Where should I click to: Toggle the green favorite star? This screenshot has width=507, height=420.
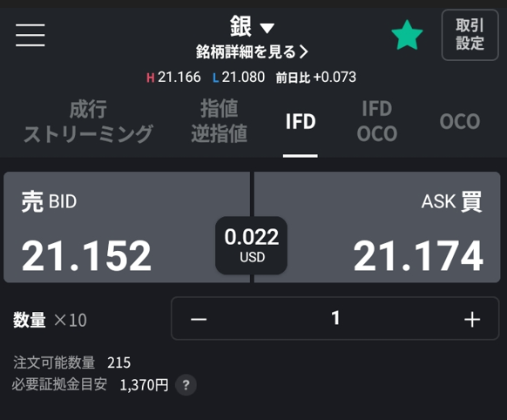(x=407, y=35)
